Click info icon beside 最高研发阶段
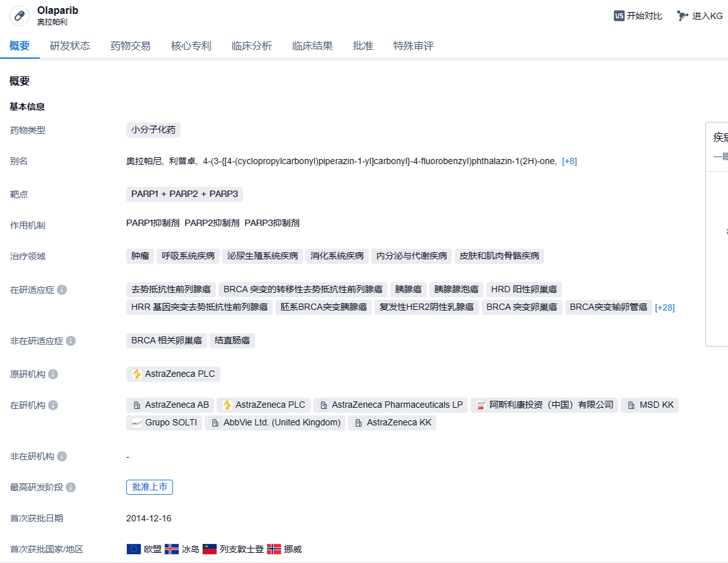The height and width of the screenshot is (563, 728). coord(71,487)
